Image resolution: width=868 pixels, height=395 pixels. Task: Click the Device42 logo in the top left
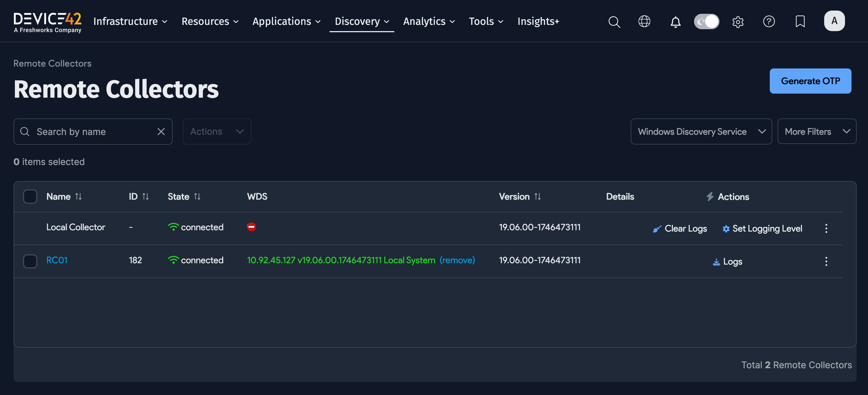click(x=47, y=21)
